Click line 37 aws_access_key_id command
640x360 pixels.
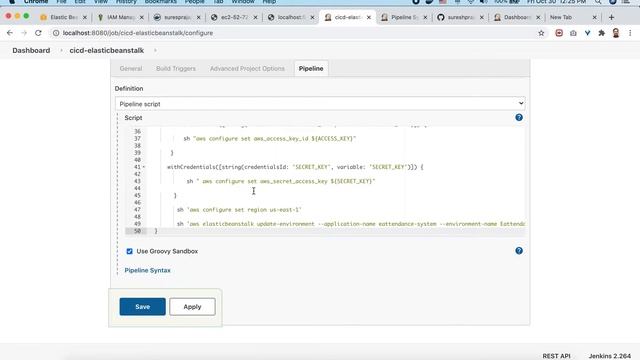269,139
